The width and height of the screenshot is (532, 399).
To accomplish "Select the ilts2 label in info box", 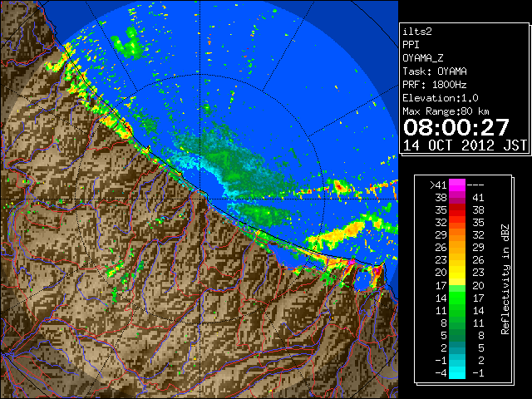I will [417, 32].
